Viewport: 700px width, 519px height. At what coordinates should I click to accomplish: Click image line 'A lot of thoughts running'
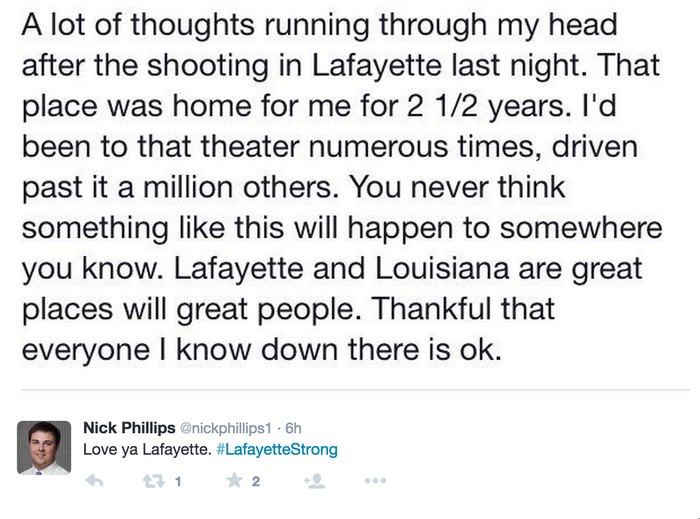tap(195, 25)
